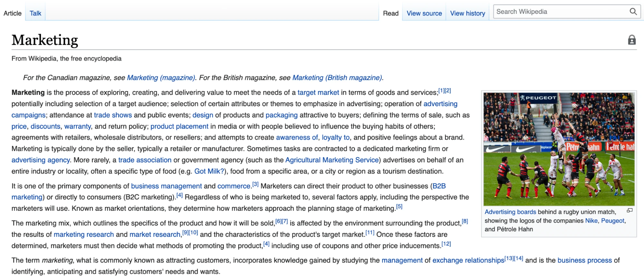
Task: Follow the Marketing (magazine) link
Action: pyautogui.click(x=161, y=78)
